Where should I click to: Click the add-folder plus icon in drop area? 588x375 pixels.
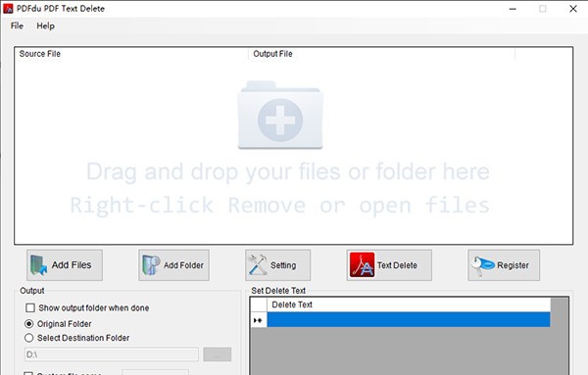point(280,116)
